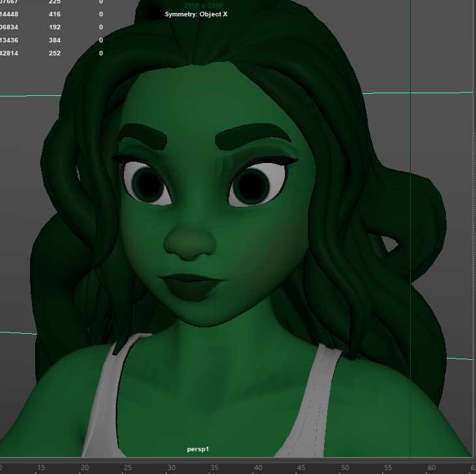
Task: Jump to frame 15 on the time slider
Action: [x=41, y=467]
